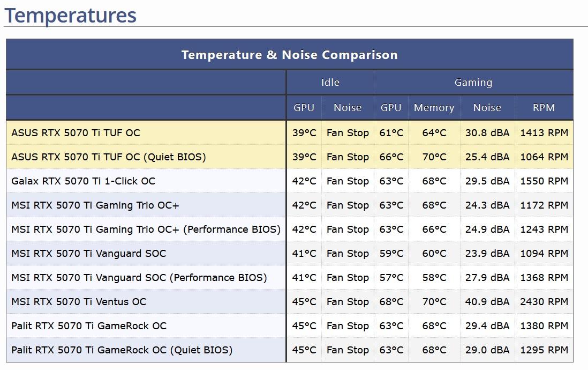Click the Memory column header

pos(434,108)
